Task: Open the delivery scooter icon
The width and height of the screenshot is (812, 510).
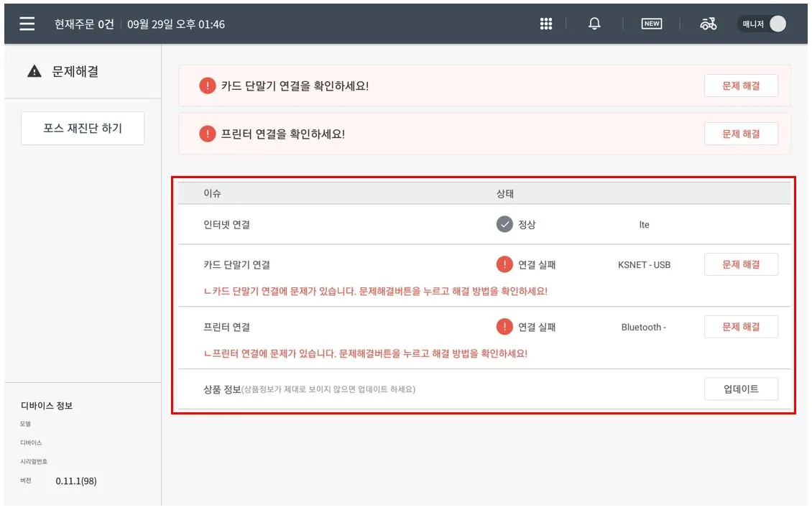Action: tap(708, 24)
